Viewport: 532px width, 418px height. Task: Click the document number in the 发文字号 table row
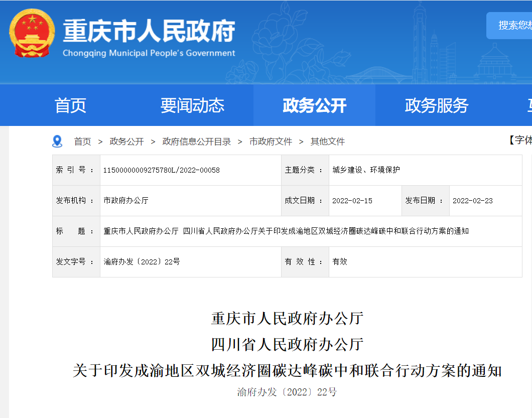pos(142,261)
